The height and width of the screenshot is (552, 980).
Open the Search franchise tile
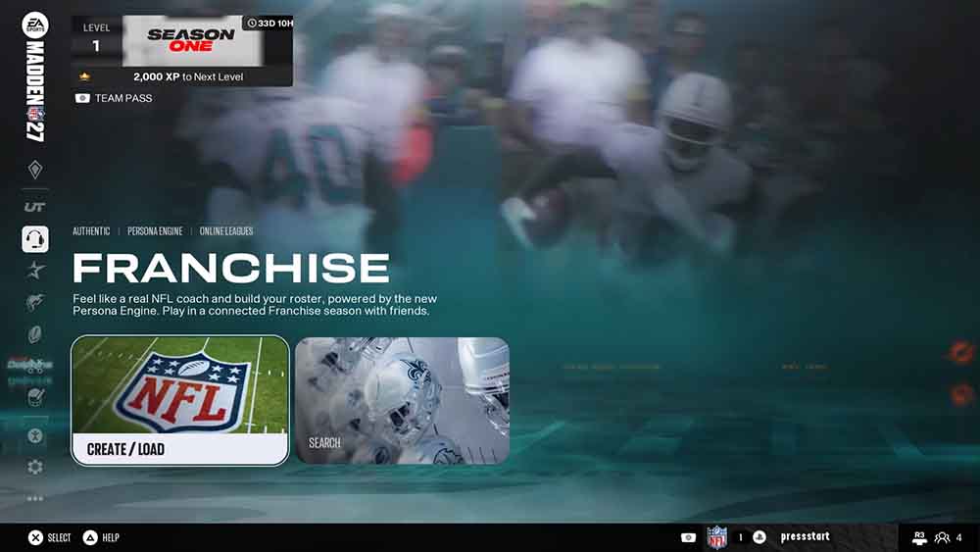(x=402, y=401)
